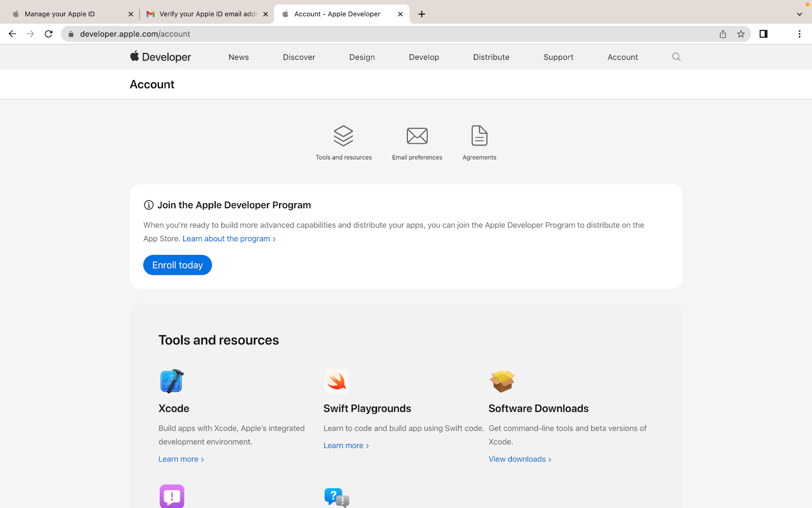Screen dimensions: 812x508
Task: Click the View downloads link
Action: click(x=520, y=459)
